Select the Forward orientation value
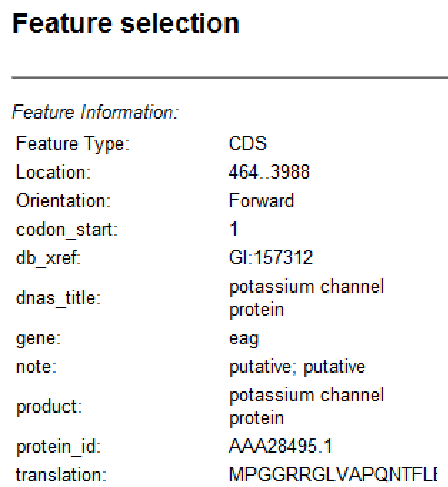Screen dimensions: 448x487 tap(261, 201)
